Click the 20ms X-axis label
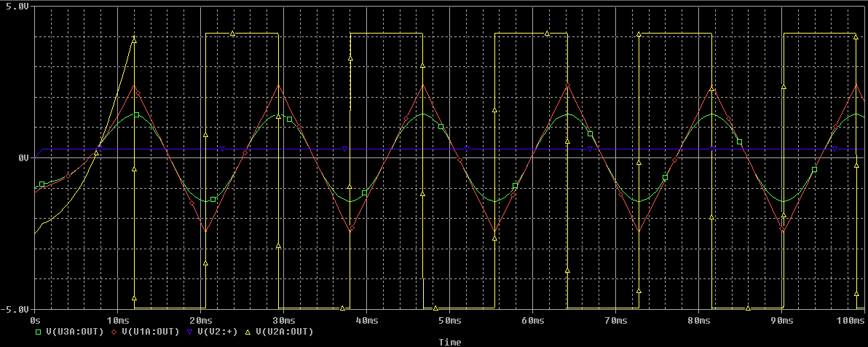The image size is (868, 347). point(200,321)
